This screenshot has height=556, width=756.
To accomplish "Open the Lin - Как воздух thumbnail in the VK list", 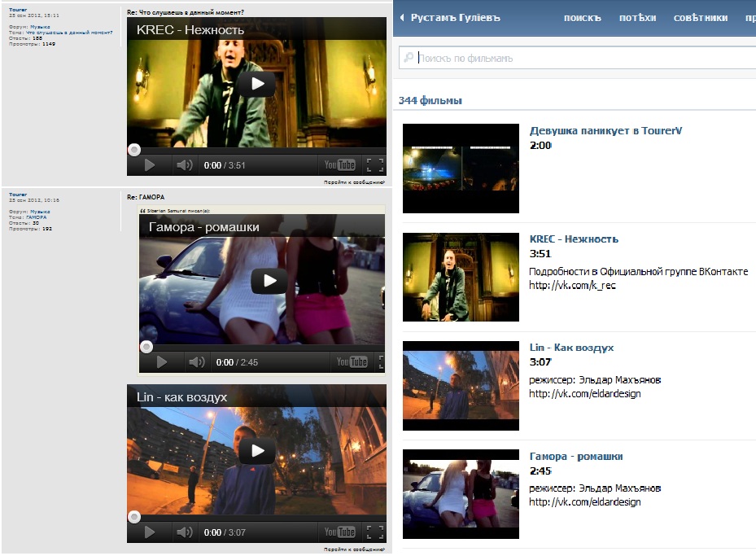I will pyautogui.click(x=461, y=386).
